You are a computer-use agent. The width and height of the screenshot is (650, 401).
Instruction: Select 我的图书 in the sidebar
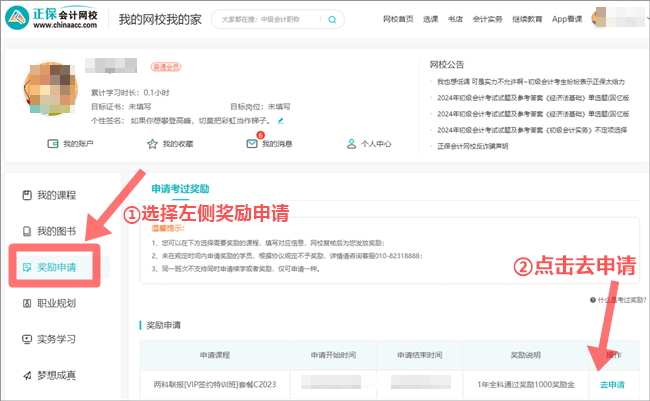pyautogui.click(x=49, y=231)
